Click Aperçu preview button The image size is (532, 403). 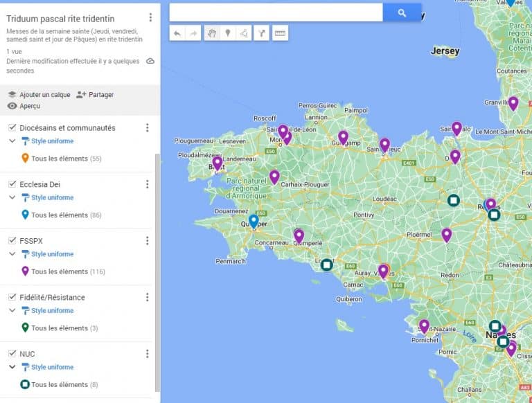[x=24, y=106]
